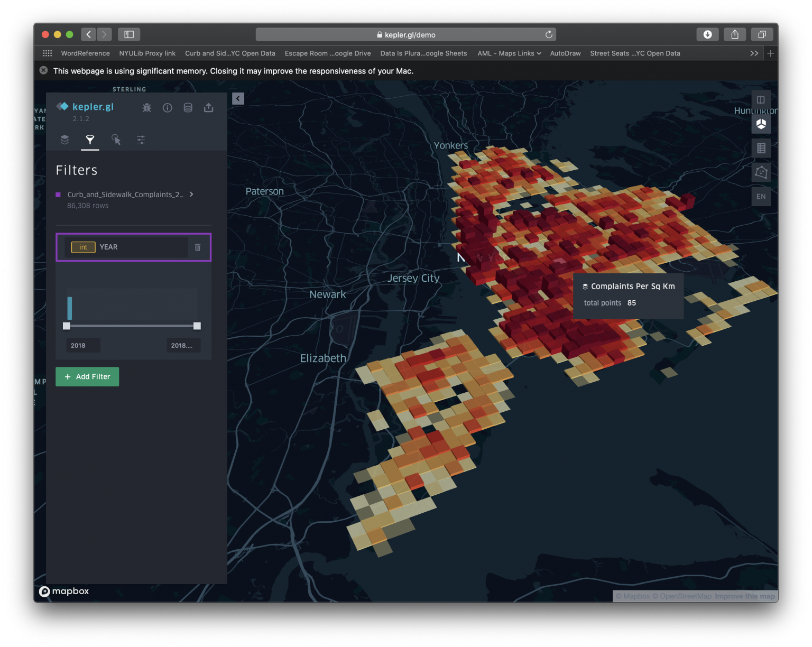Show the map legend panel
812x647 pixels.
coord(761,148)
